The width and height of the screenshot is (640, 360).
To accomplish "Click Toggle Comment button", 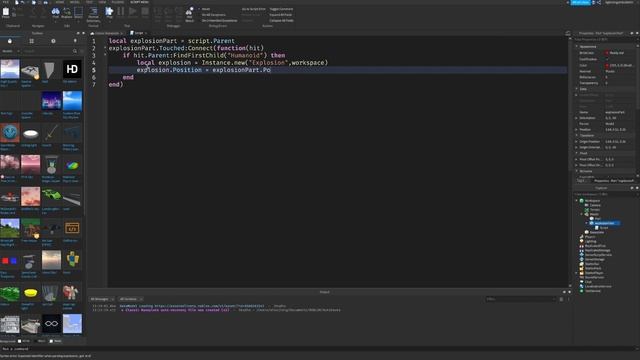I will coord(281,9).
